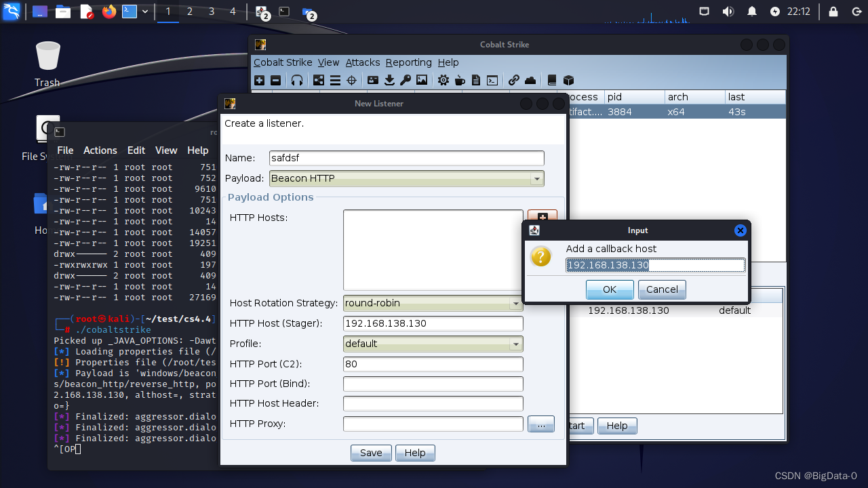Click the volume speaker tray icon

coord(728,12)
